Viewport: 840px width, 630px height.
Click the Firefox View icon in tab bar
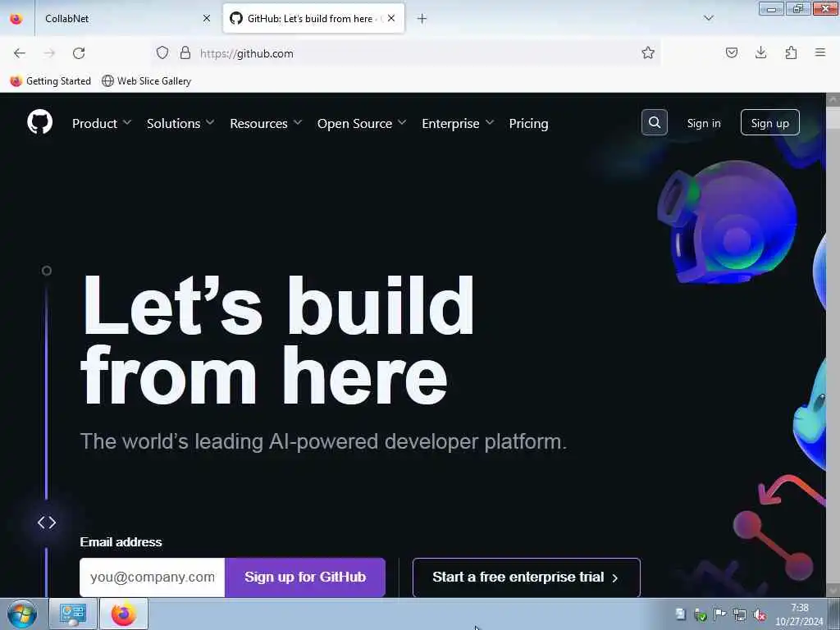pyautogui.click(x=16, y=18)
